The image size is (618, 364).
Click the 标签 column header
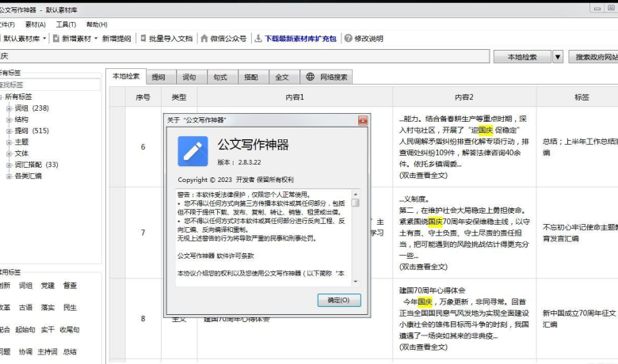578,97
